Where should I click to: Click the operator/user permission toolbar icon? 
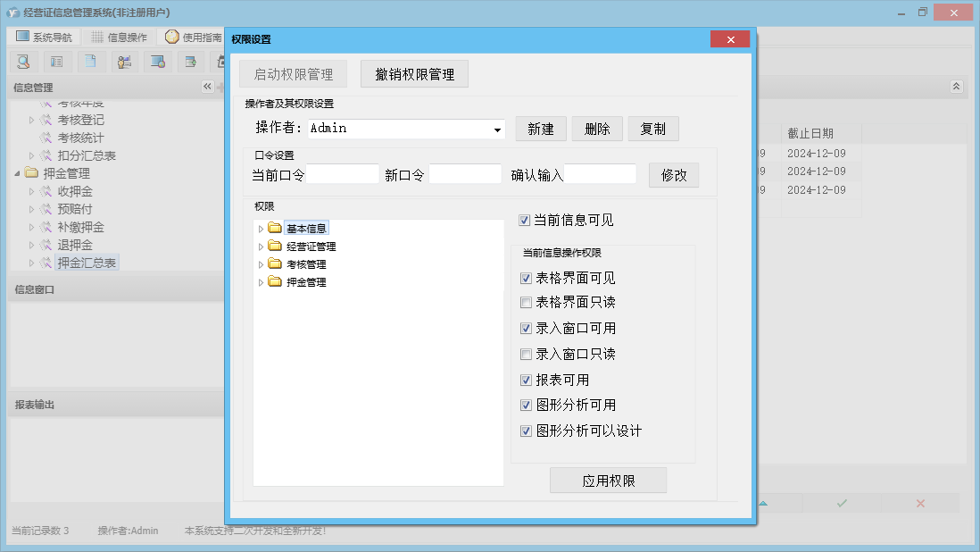tap(124, 62)
